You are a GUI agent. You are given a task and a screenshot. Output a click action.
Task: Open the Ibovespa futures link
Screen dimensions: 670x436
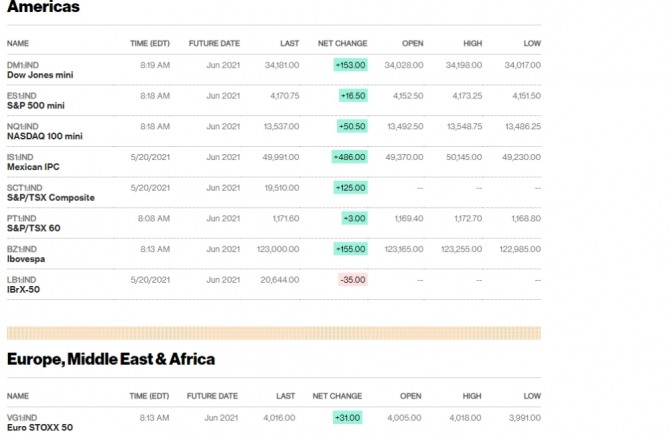click(29, 259)
